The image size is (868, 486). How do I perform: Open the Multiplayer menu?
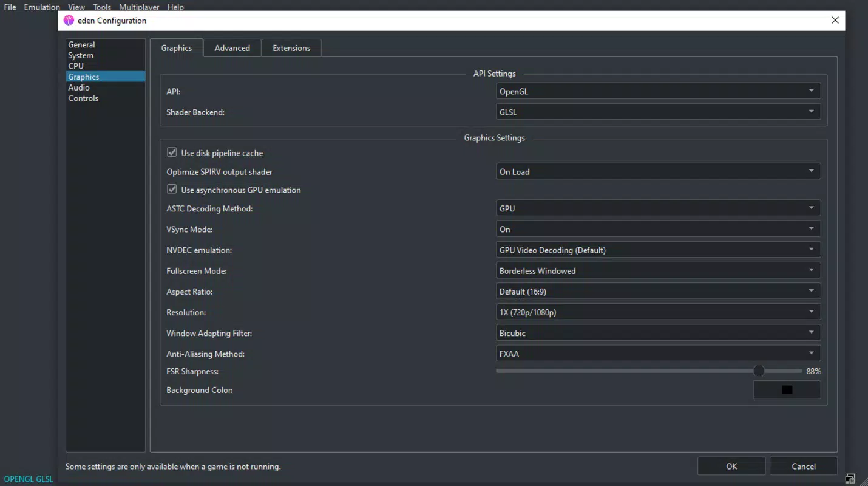tap(139, 7)
